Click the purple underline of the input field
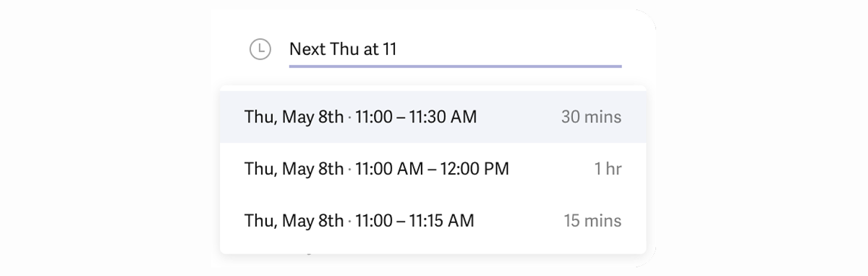Image resolution: width=868 pixels, height=276 pixels. click(455, 66)
